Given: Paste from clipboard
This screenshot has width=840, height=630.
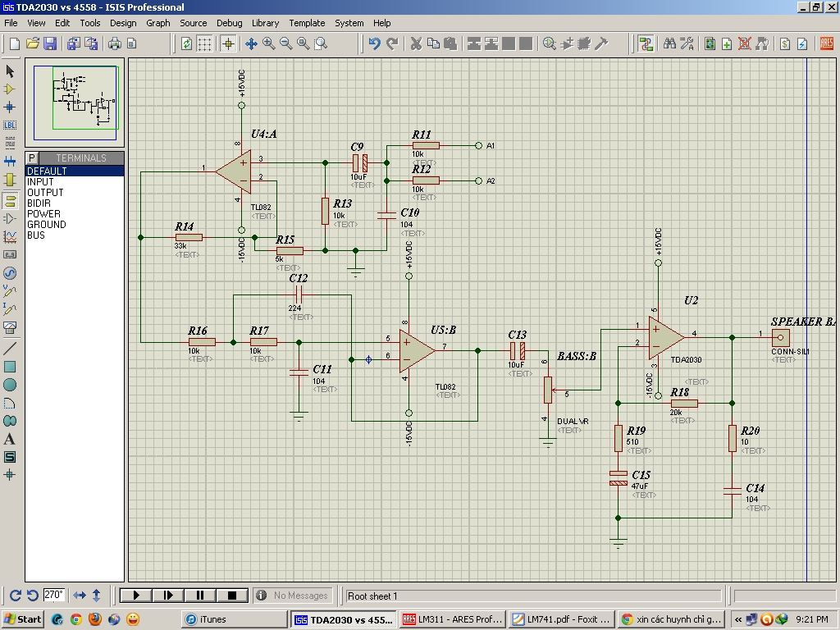Looking at the screenshot, I should click(x=450, y=43).
